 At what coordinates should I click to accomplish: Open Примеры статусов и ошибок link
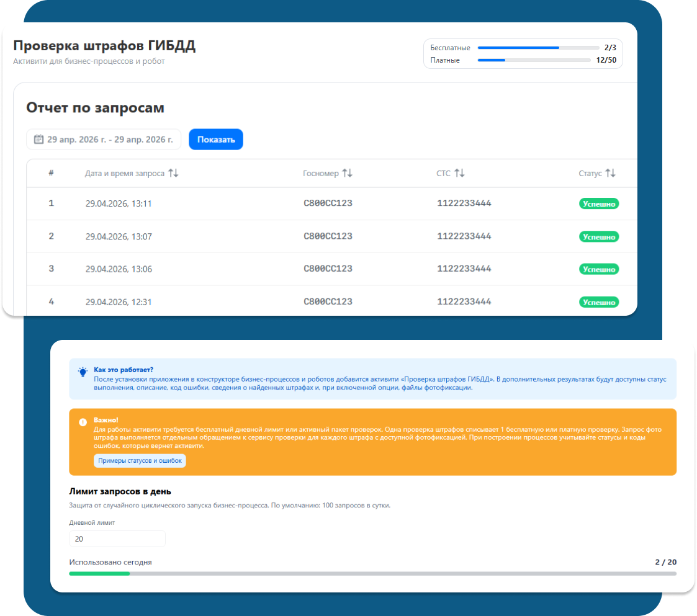coord(140,460)
